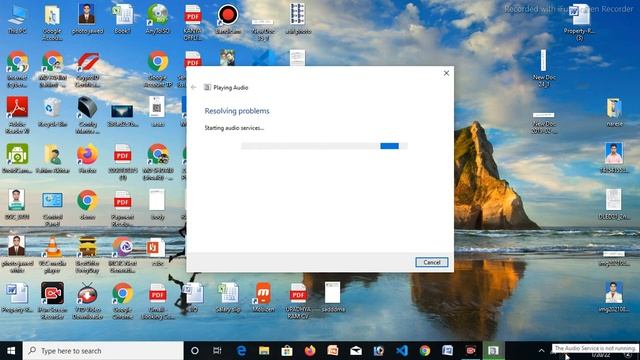Select the green Android robot shortcut
The height and width of the screenshot is (360, 640).
(17, 159)
